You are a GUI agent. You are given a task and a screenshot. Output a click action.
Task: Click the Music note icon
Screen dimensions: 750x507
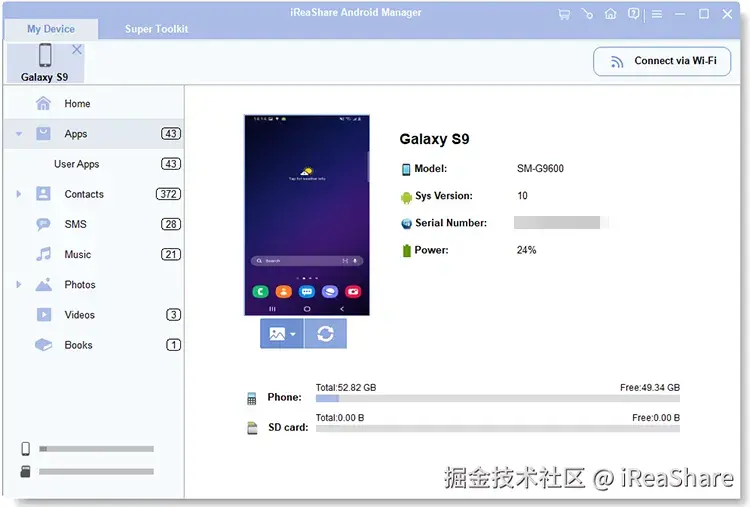(x=44, y=254)
